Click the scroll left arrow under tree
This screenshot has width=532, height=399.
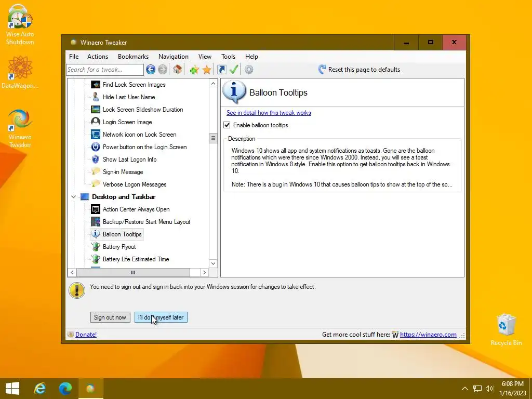tap(72, 272)
